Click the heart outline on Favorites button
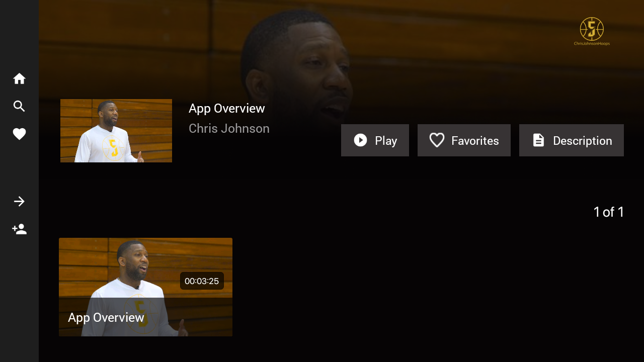 [x=437, y=140]
